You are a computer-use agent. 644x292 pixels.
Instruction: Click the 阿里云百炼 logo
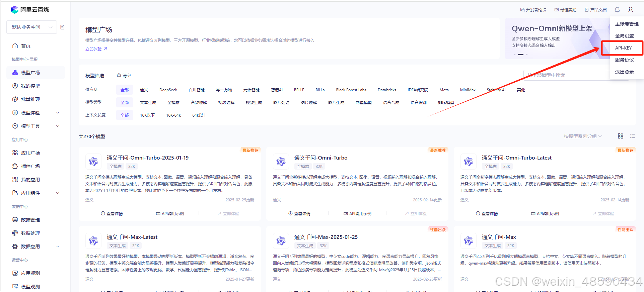tap(30, 10)
